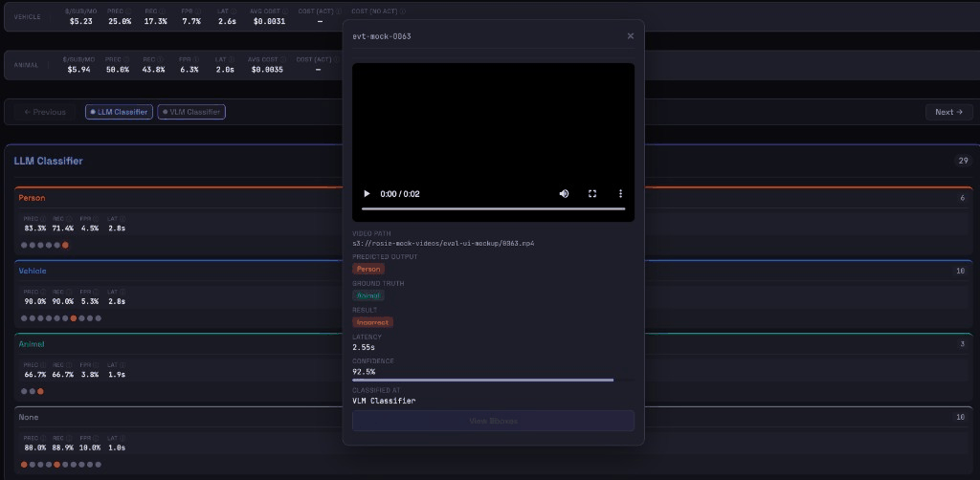Click the 2.55s latency value

(364, 347)
